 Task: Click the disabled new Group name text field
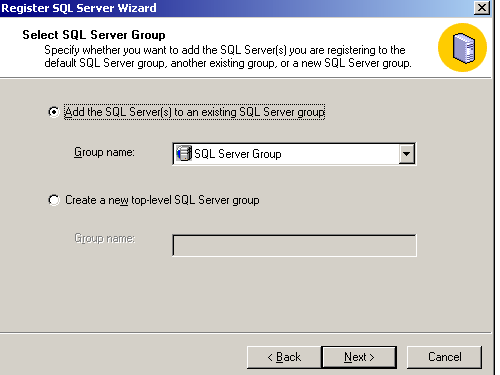coord(294,245)
